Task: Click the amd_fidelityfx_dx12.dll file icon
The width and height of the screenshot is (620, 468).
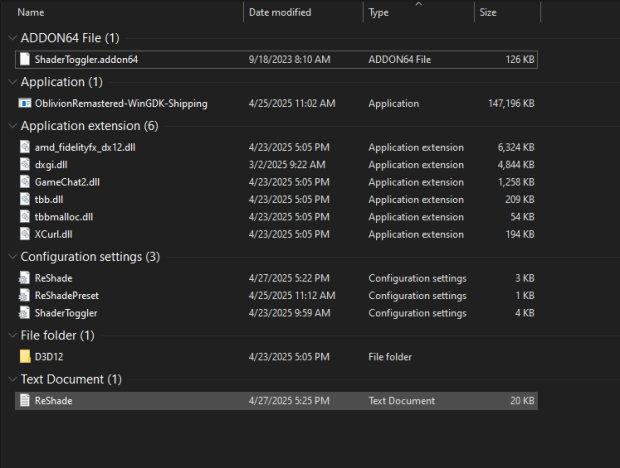Action: click(x=25, y=147)
